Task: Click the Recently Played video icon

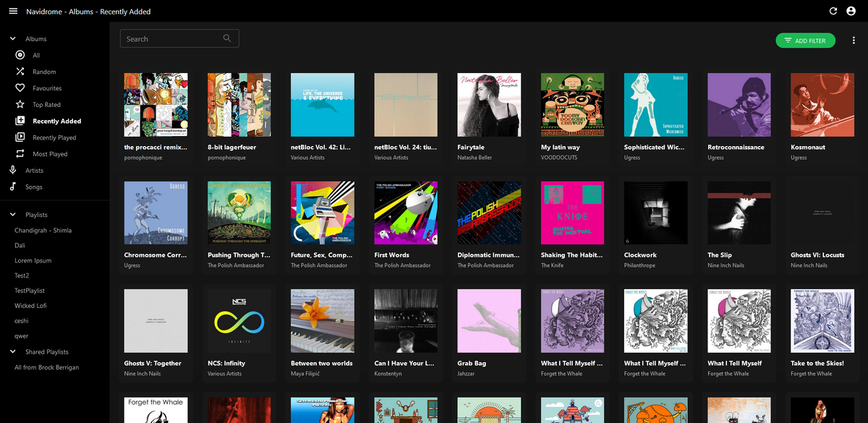Action: [x=20, y=137]
